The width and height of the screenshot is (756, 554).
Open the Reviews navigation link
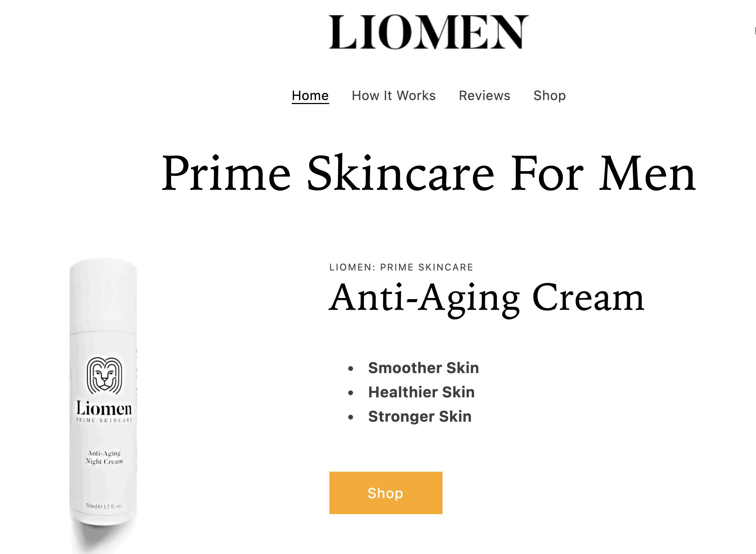pyautogui.click(x=485, y=96)
